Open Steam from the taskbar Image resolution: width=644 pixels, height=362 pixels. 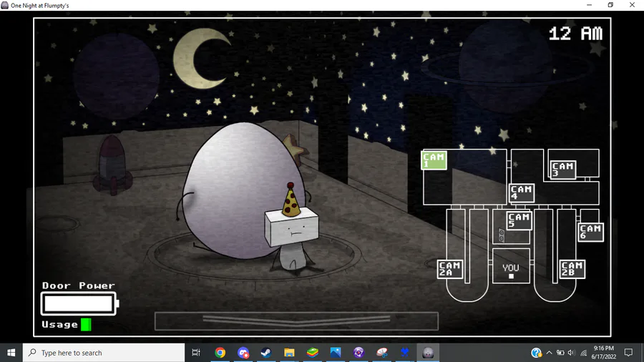click(266, 353)
